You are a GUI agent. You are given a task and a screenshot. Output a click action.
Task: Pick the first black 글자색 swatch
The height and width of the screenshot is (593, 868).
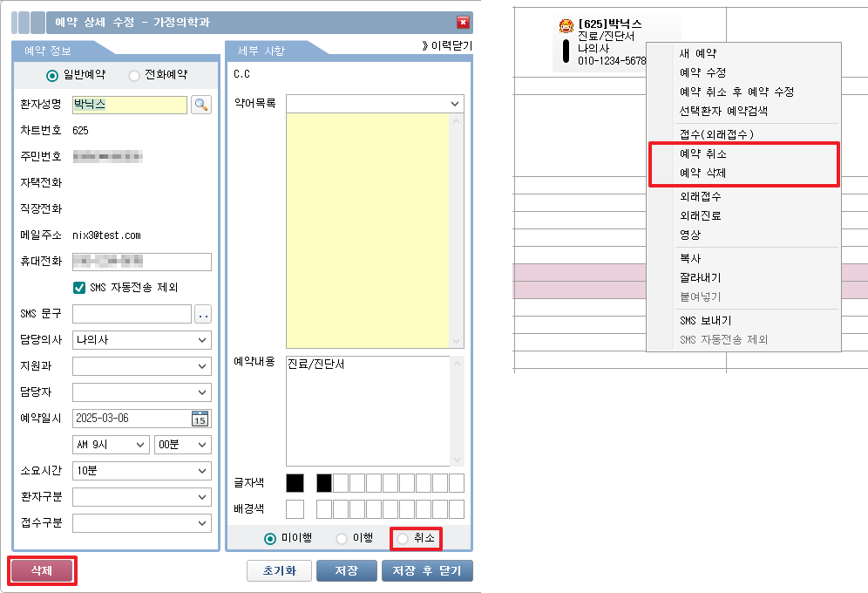click(x=295, y=483)
